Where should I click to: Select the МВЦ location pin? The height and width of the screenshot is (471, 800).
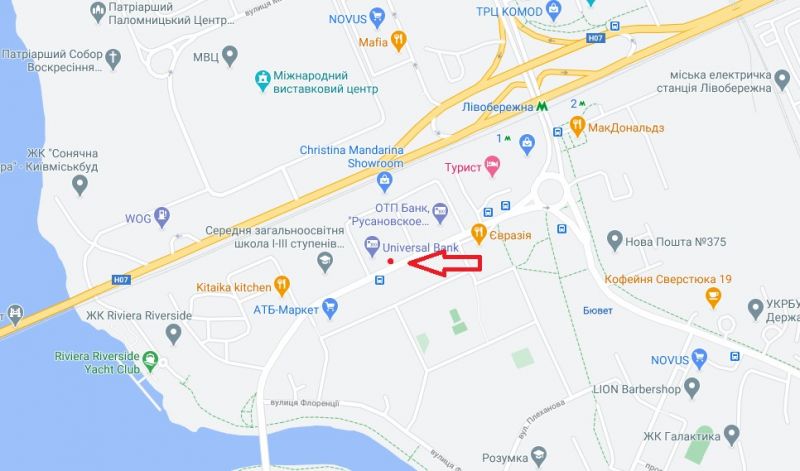(230, 56)
